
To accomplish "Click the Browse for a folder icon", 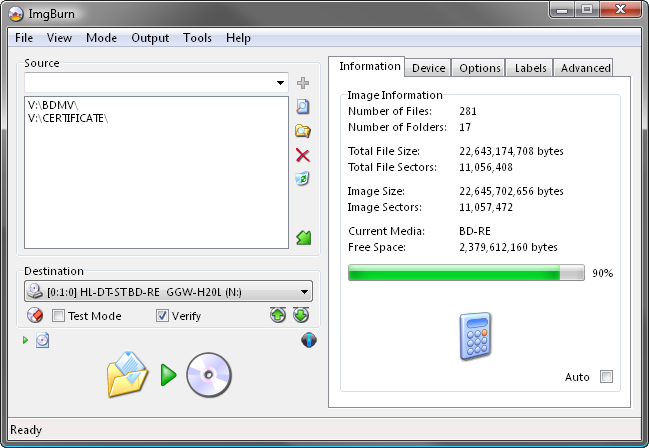I will coord(303,131).
